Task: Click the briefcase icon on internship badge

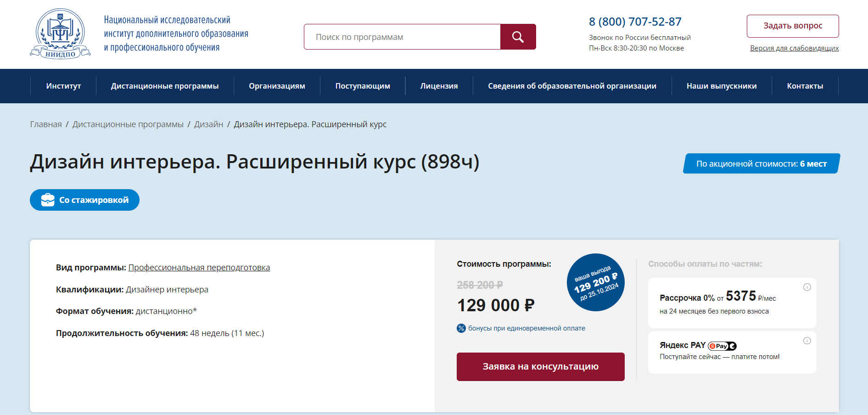Action: tap(48, 200)
